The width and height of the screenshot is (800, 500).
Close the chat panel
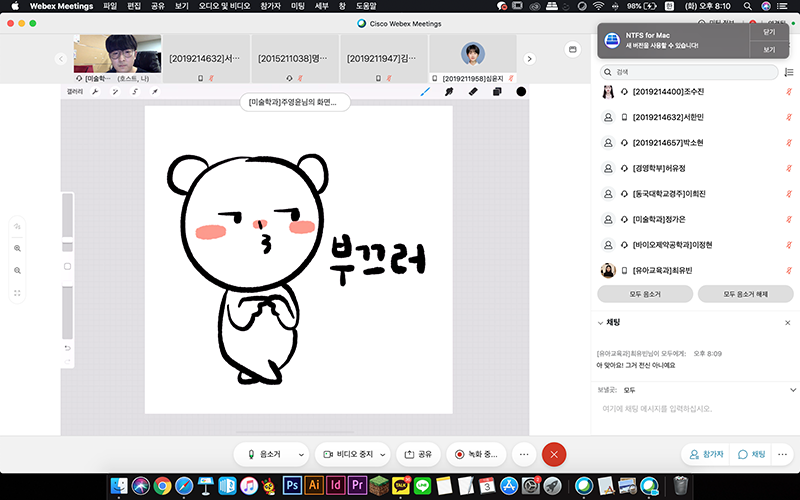[x=787, y=323]
